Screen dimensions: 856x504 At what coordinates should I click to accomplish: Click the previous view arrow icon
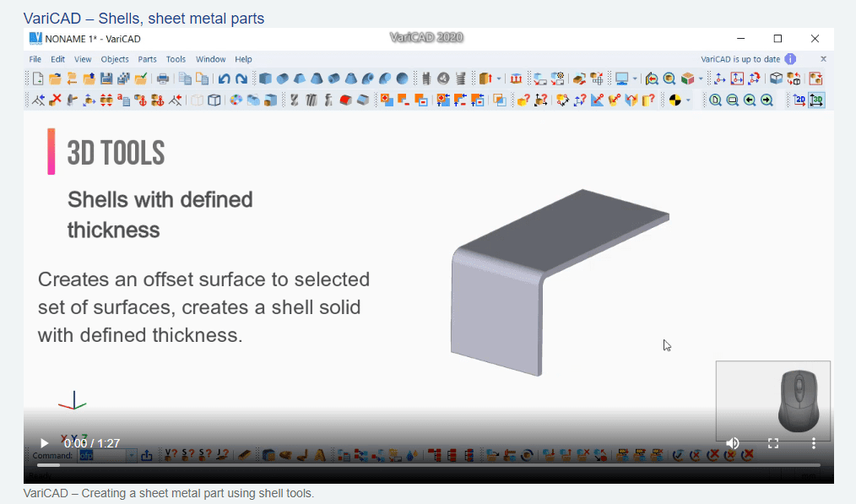pyautogui.click(x=750, y=100)
